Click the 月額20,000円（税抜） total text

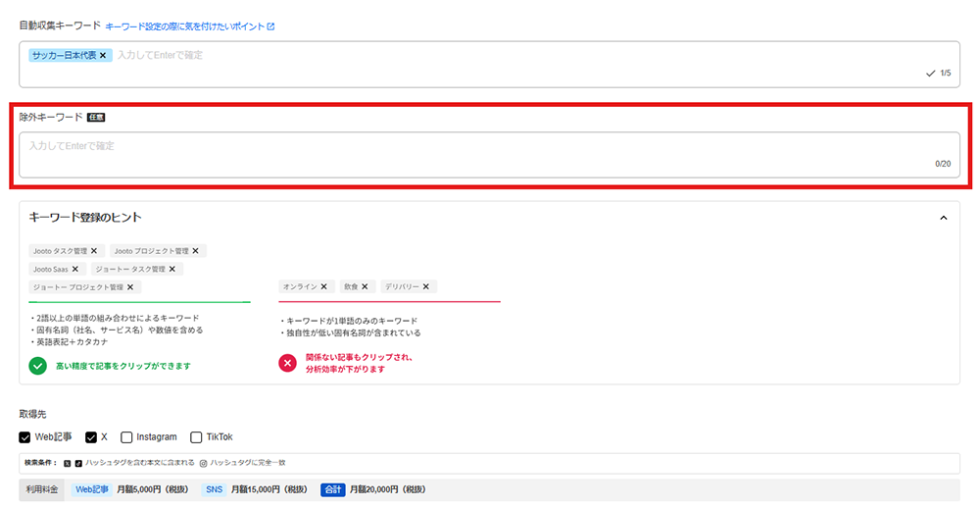[x=387, y=489]
